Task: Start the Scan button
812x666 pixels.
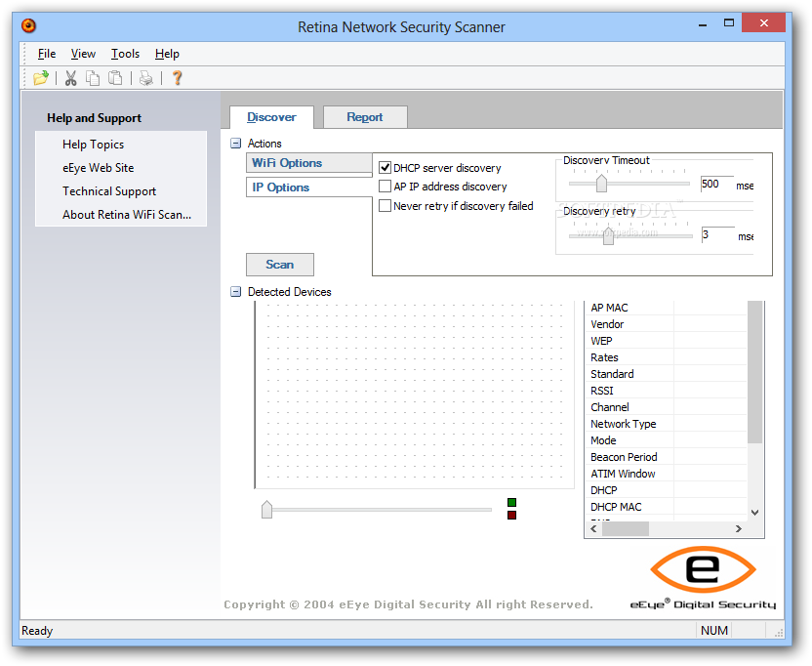Action: 280,265
